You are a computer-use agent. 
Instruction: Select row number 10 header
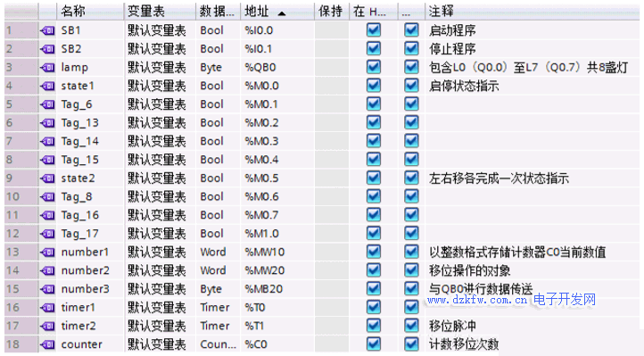[21, 196]
